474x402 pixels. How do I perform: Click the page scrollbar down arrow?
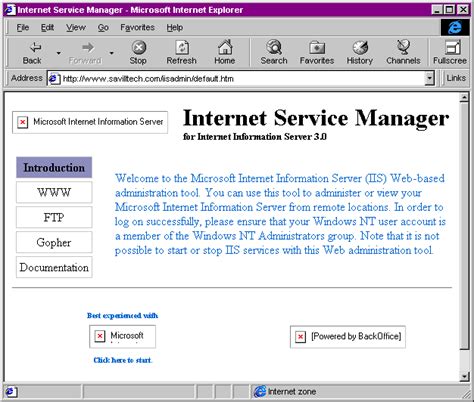pyautogui.click(x=464, y=377)
